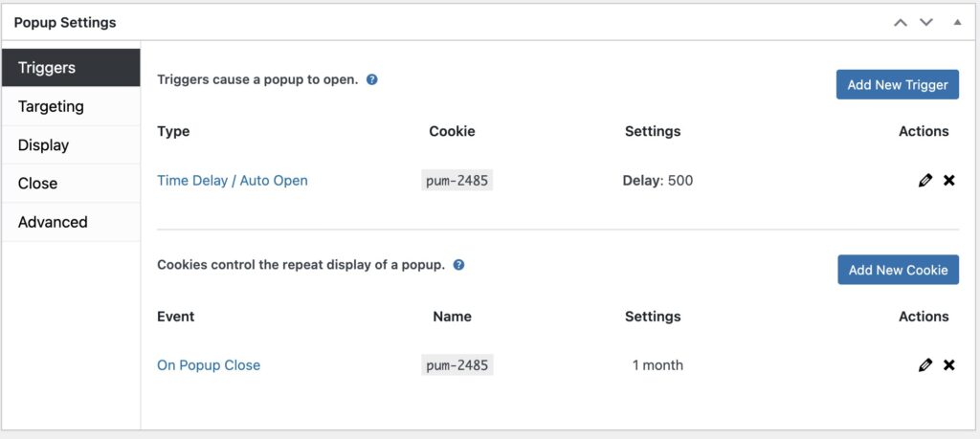The image size is (980, 439).
Task: Move Popup Settings panel up arrow
Action: click(900, 23)
